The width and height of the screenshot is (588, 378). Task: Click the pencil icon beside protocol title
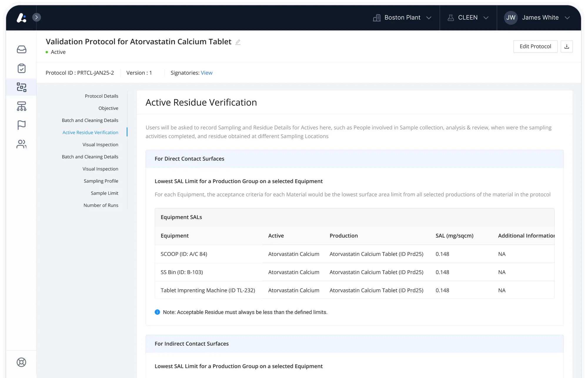[x=238, y=42]
